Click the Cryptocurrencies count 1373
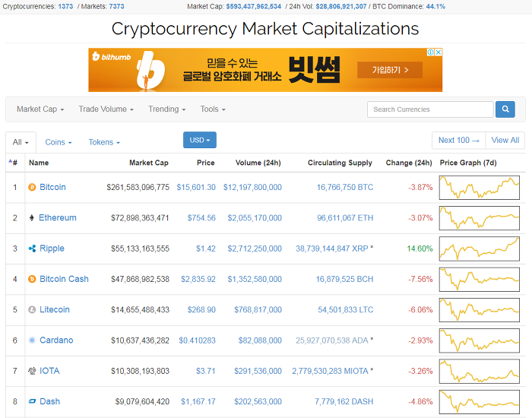Screen dimensions: 532x418 tap(65, 6)
